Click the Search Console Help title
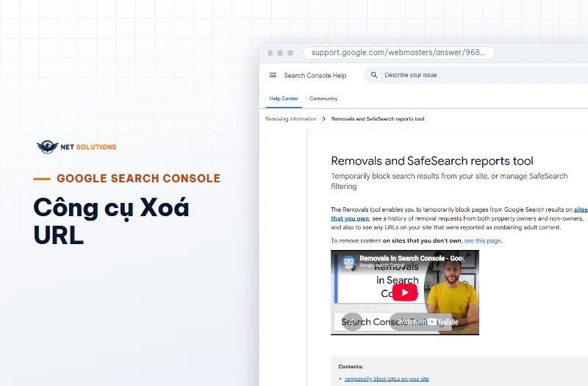Viewport: 588px width, 386px height. [315, 76]
